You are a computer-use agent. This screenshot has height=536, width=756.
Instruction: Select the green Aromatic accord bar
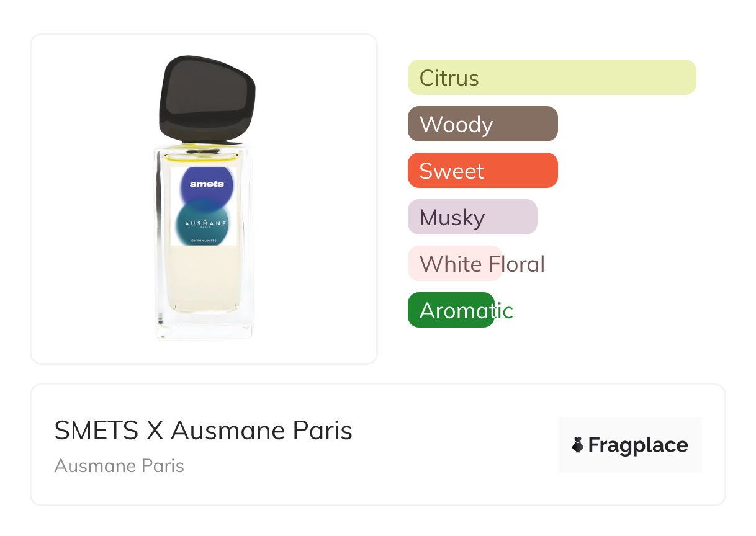click(x=451, y=310)
